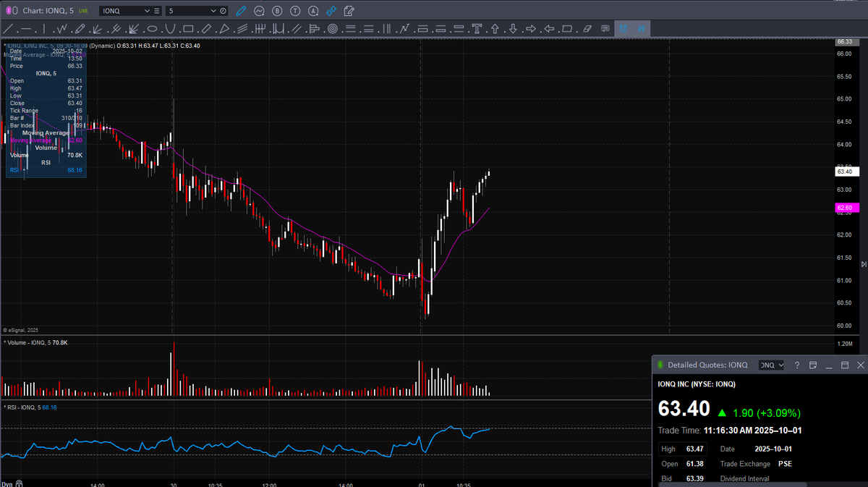Click the Dyn scaling label
The image size is (868, 487).
(7, 483)
